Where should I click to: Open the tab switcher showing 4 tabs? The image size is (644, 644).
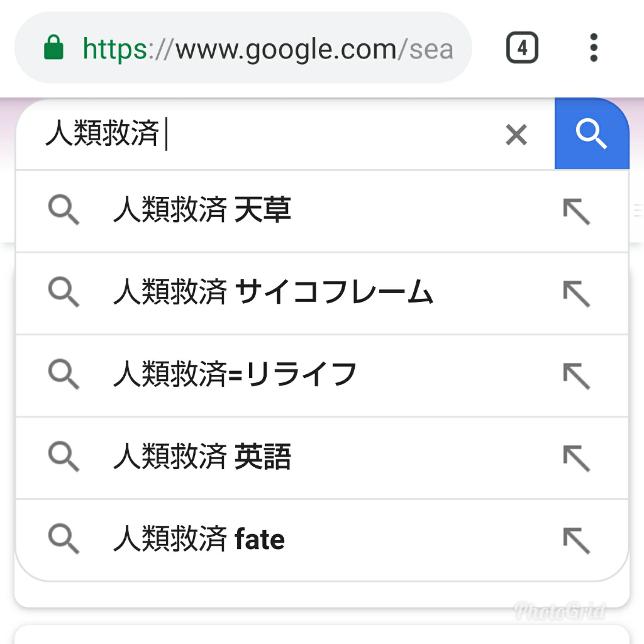coord(522,48)
